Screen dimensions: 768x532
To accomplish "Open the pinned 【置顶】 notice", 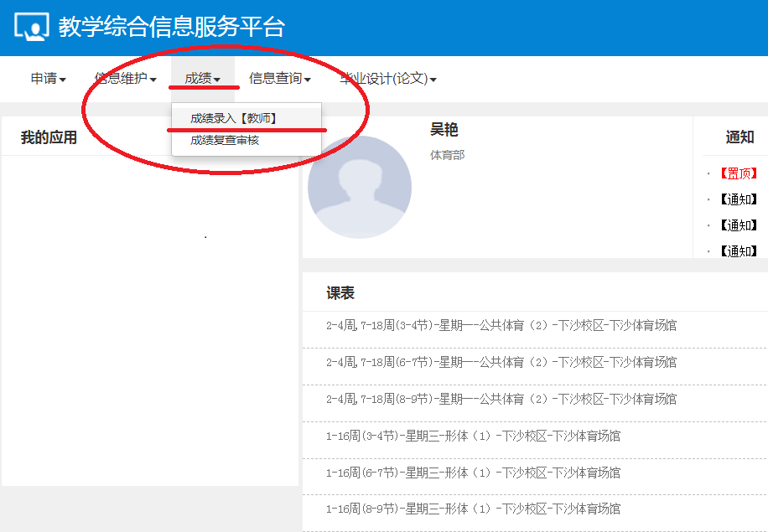I will point(737,173).
